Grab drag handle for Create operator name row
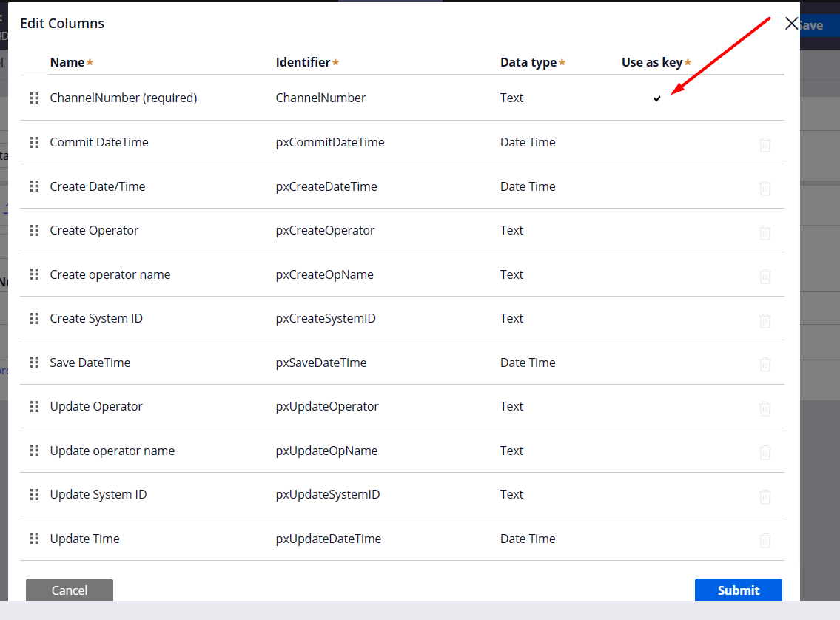 pos(34,274)
